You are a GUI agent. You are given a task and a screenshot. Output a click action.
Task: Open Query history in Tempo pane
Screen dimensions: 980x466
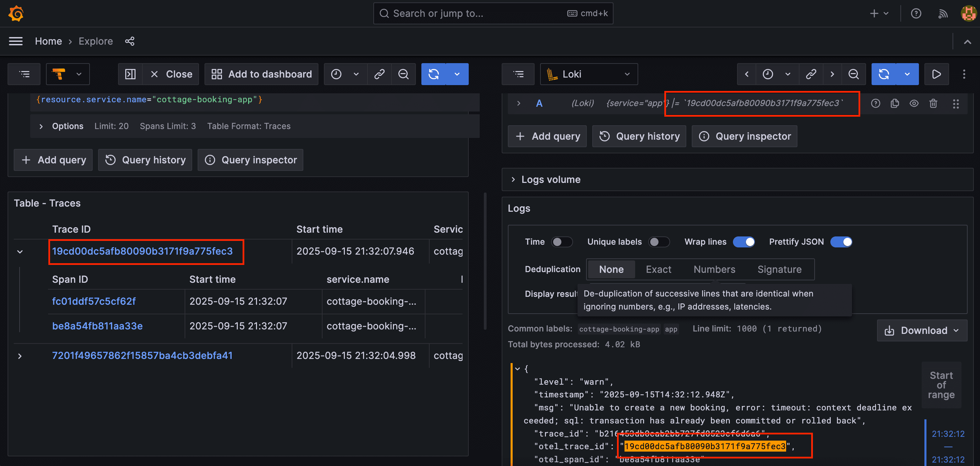(145, 160)
